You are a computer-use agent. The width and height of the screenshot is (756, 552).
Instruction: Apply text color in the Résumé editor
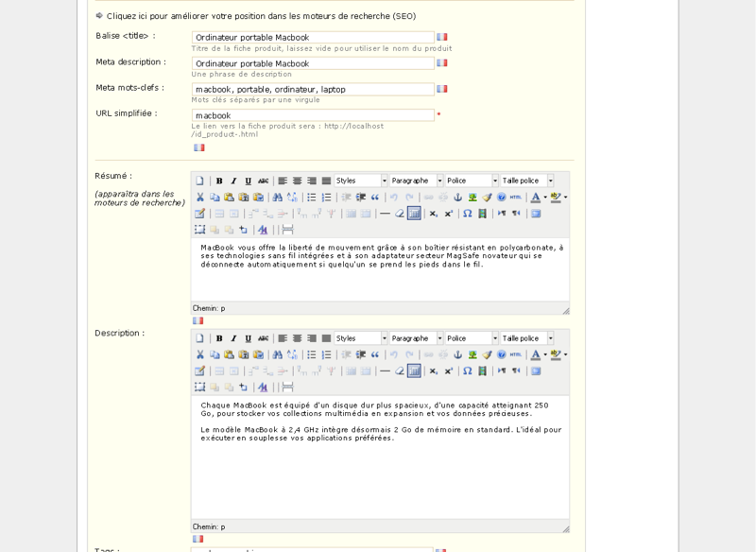pos(536,198)
